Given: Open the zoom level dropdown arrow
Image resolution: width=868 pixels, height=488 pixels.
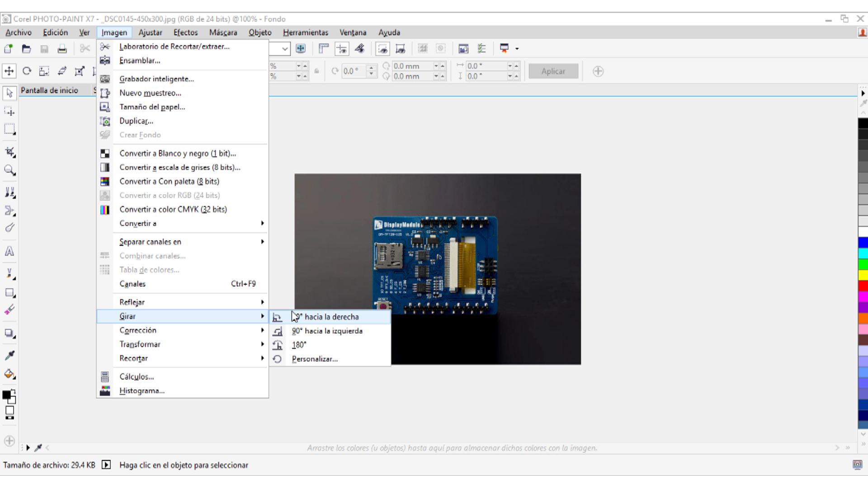Looking at the screenshot, I should pyautogui.click(x=285, y=49).
